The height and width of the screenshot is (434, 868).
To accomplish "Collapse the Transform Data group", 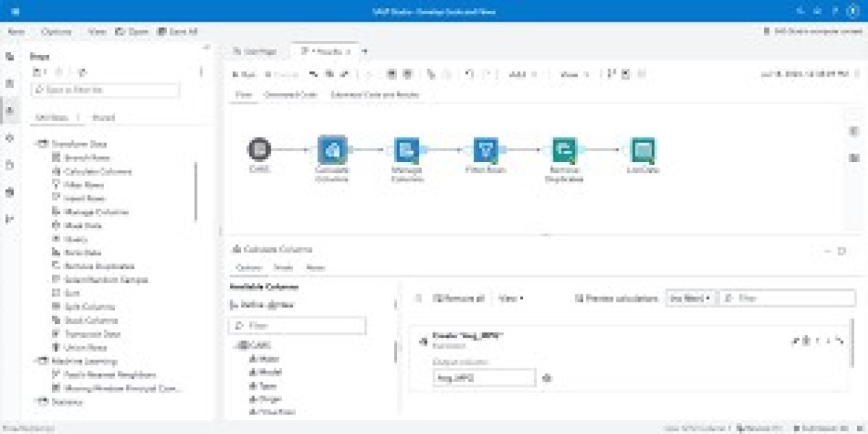I will tap(38, 144).
